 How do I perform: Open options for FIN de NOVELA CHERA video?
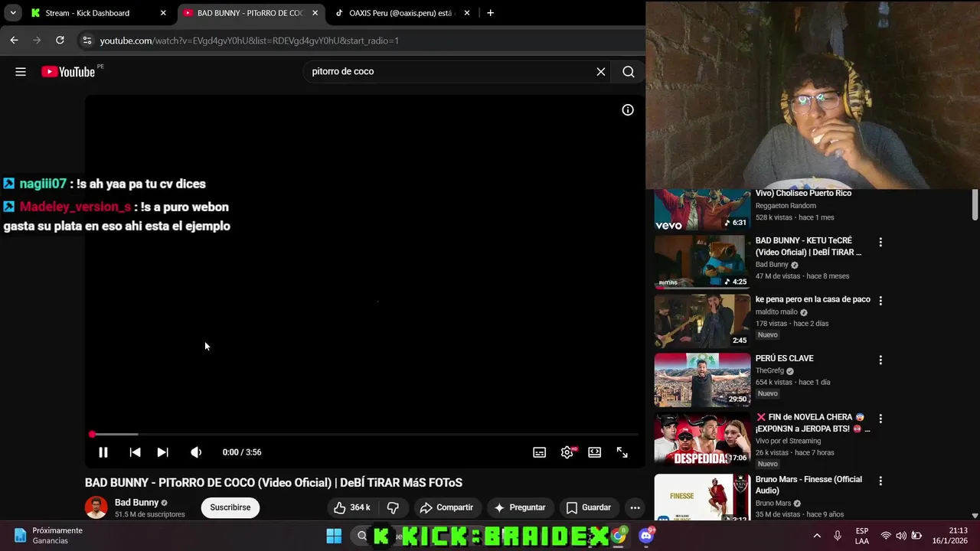pyautogui.click(x=880, y=419)
